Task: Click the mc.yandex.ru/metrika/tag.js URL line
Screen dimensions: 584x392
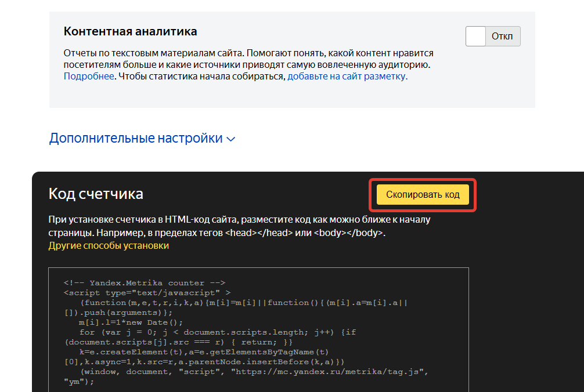Action: 254,372
